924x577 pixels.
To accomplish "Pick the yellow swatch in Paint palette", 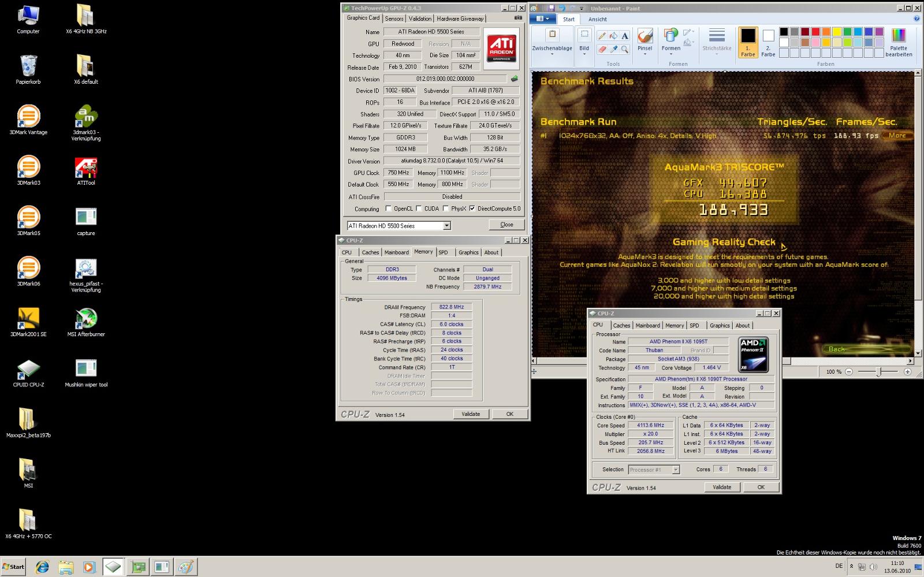I will (x=837, y=32).
